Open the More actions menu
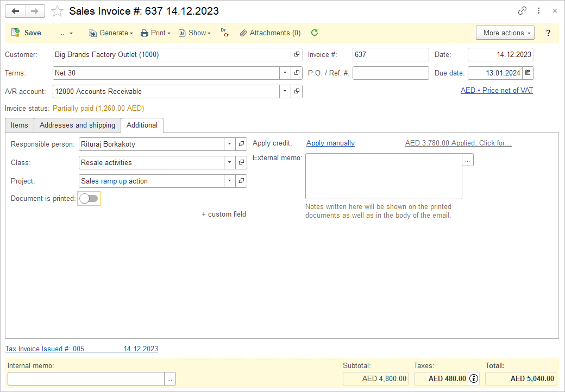565x392 pixels. pos(505,33)
